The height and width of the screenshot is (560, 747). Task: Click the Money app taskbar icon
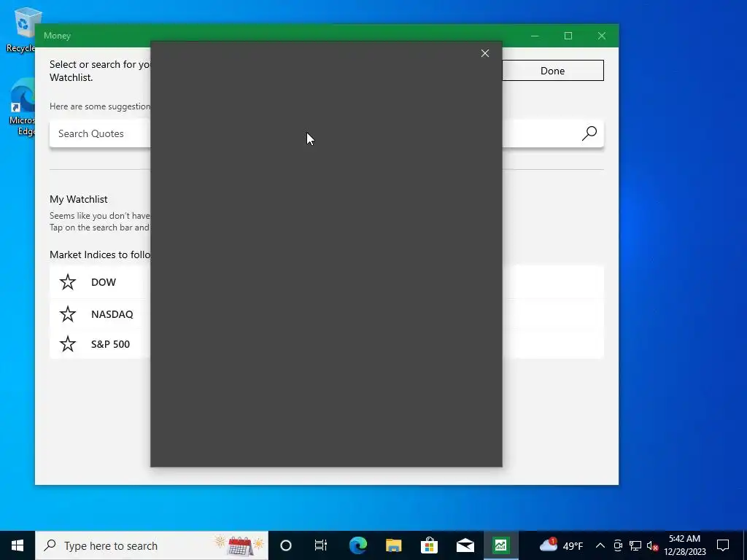pyautogui.click(x=500, y=545)
